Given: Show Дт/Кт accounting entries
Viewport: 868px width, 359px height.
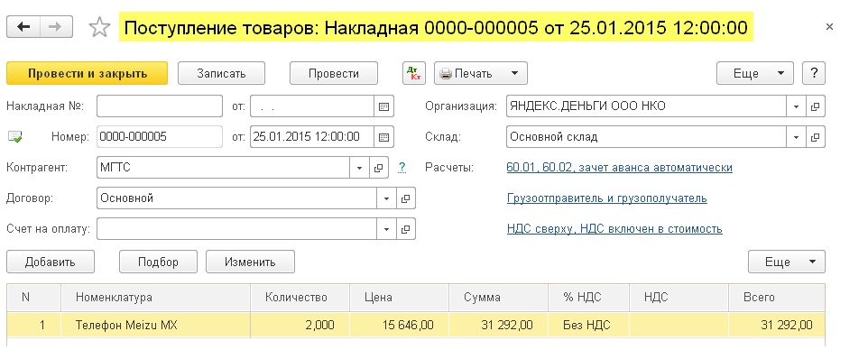Looking at the screenshot, I should click(413, 73).
